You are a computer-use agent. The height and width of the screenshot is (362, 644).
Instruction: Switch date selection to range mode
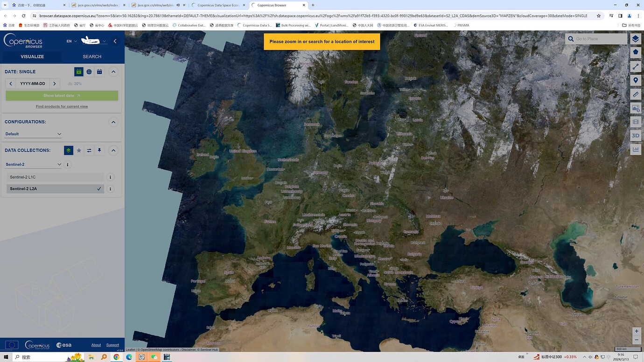tap(99, 71)
